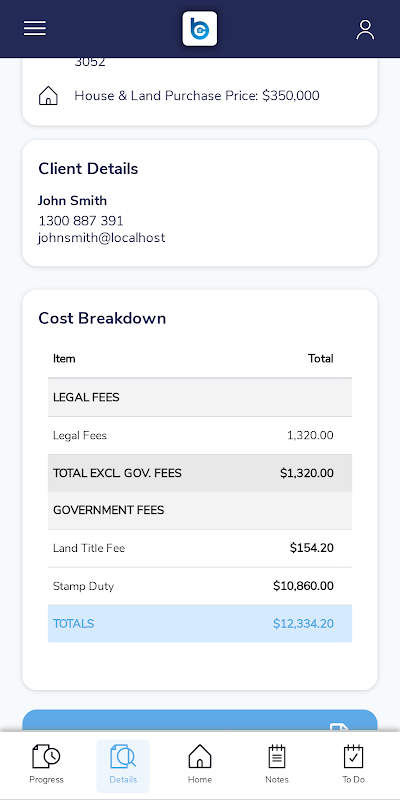This screenshot has width=400, height=800.
Task: Click the house icon beside purchase price
Action: [x=48, y=95]
